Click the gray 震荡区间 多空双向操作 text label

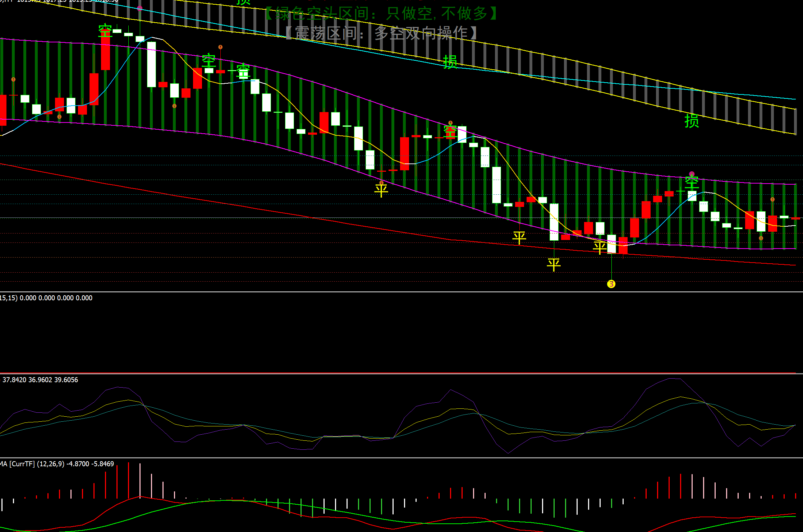click(381, 33)
